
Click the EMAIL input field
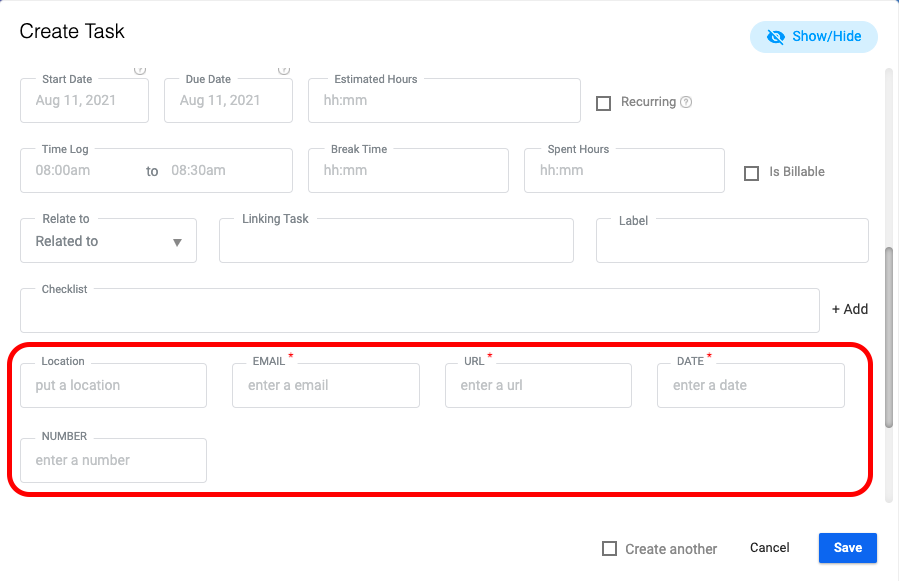(x=326, y=385)
